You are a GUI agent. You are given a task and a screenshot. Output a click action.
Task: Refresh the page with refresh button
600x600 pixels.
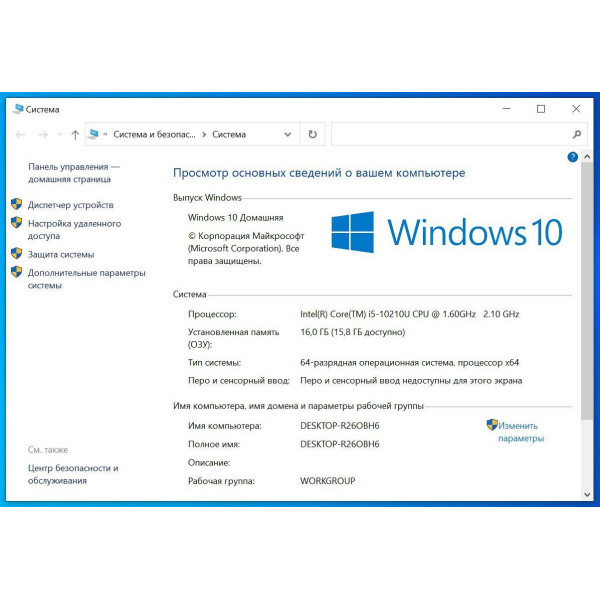[313, 134]
